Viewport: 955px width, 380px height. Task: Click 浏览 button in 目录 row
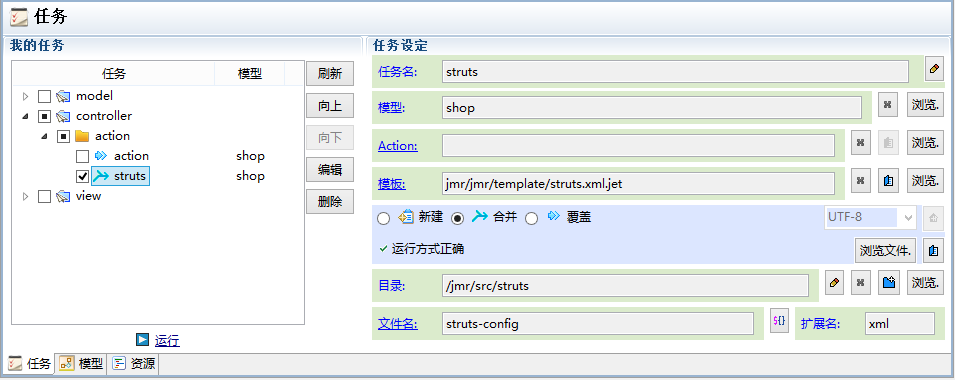click(x=924, y=283)
